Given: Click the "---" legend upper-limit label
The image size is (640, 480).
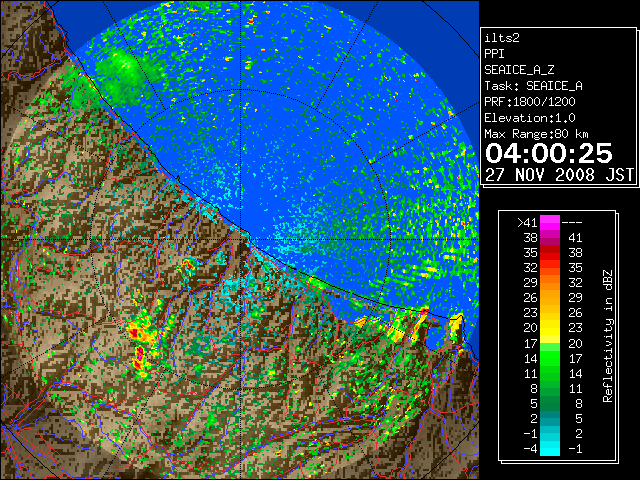Looking at the screenshot, I should click(572, 223).
